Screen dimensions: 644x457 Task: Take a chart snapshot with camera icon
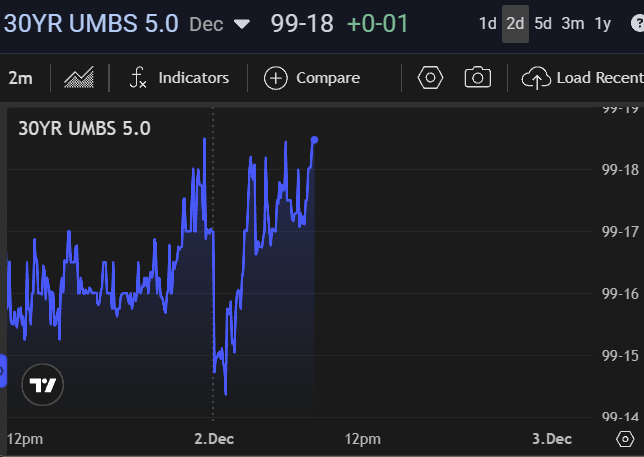[x=478, y=78]
